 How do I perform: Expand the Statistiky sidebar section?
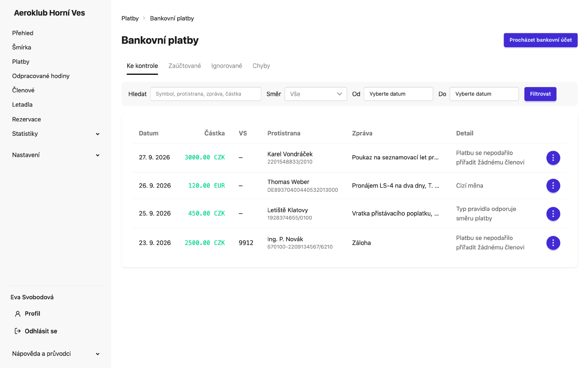click(55, 134)
